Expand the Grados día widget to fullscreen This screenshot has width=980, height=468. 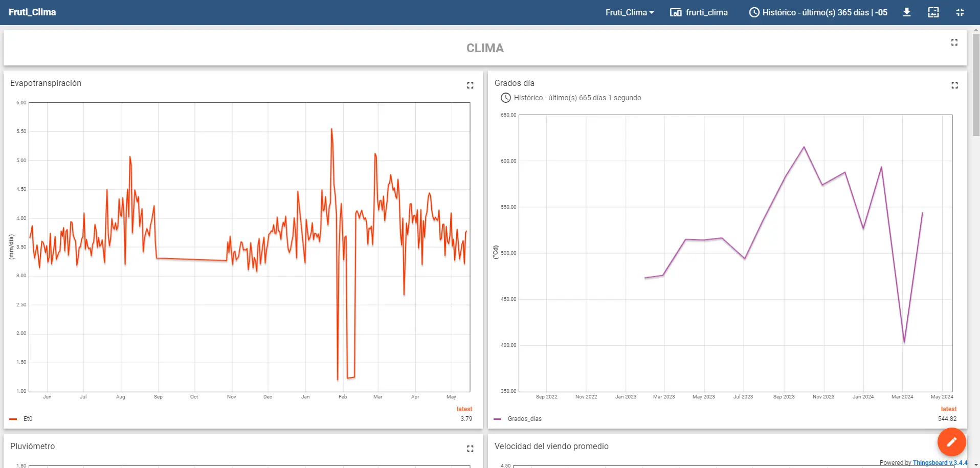tap(954, 85)
